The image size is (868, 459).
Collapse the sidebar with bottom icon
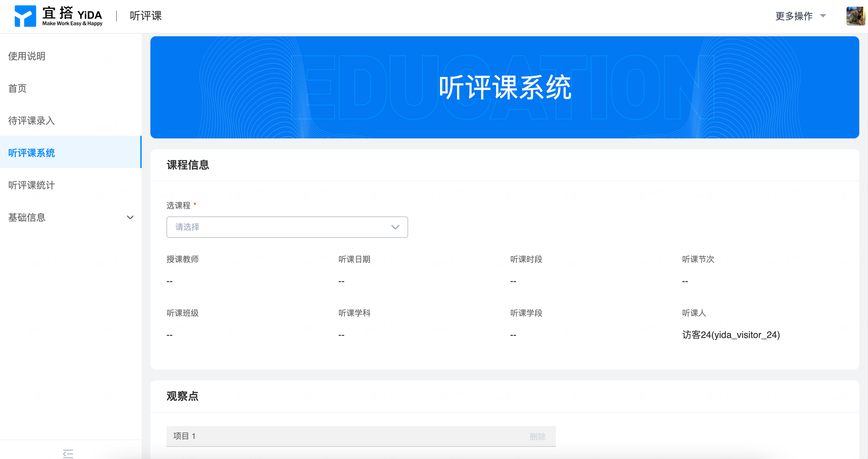[68, 453]
